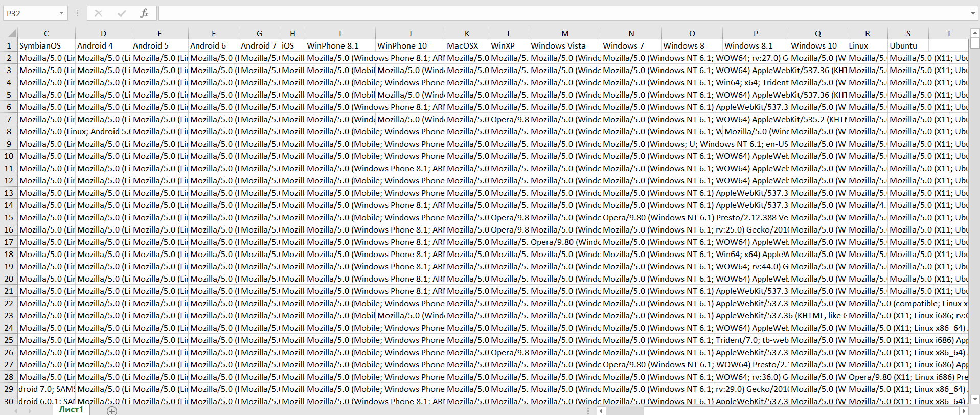This screenshot has width=980, height=415.
Task: Click the horizontal scrollbar left arrow
Action: (x=602, y=410)
